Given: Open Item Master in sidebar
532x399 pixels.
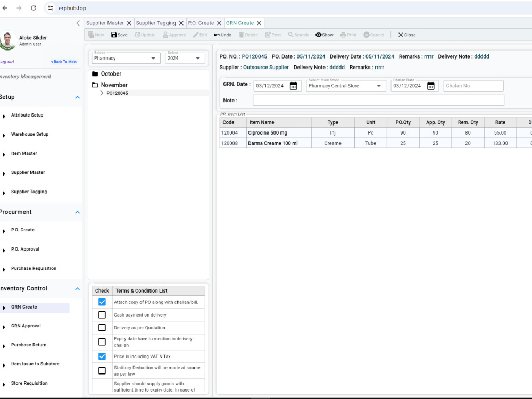Looking at the screenshot, I should click(24, 153).
